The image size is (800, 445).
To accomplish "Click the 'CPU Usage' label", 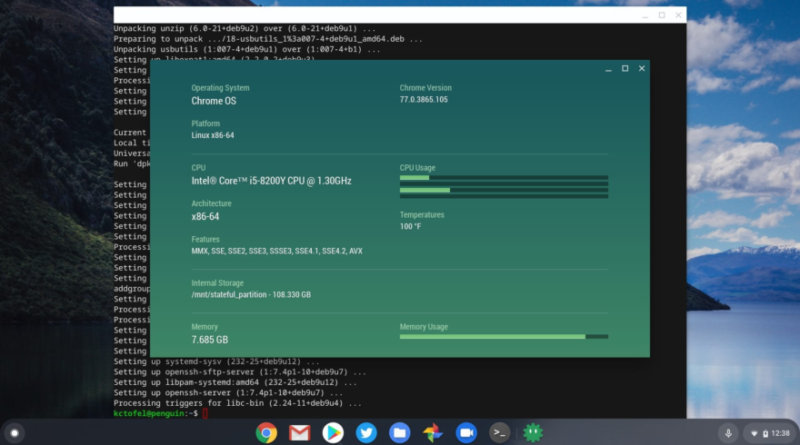I will coord(417,168).
